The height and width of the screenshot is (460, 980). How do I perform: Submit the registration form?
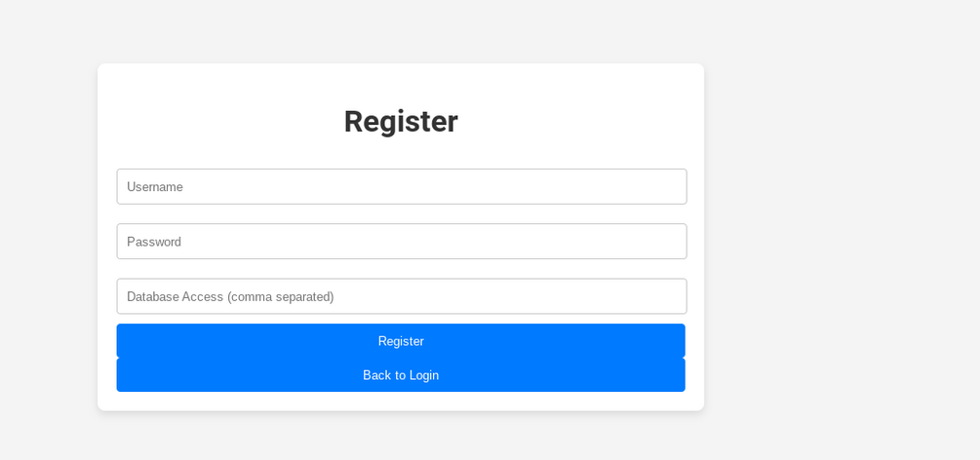[x=401, y=341]
